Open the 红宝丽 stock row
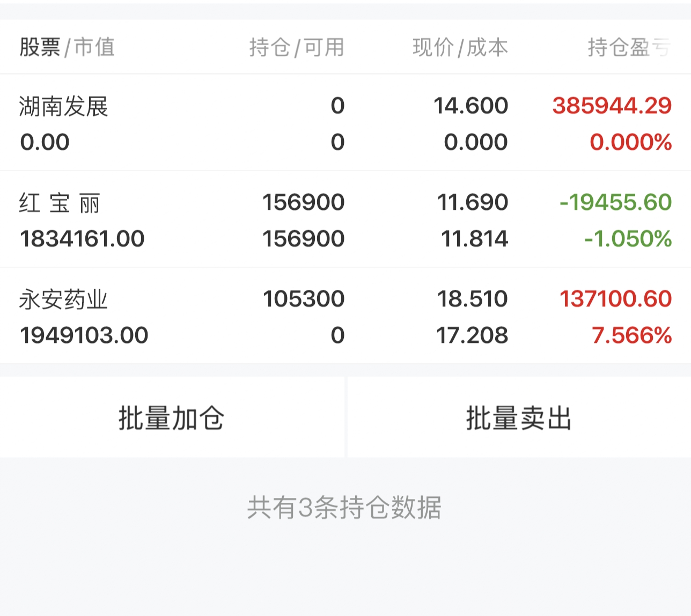 click(x=345, y=219)
